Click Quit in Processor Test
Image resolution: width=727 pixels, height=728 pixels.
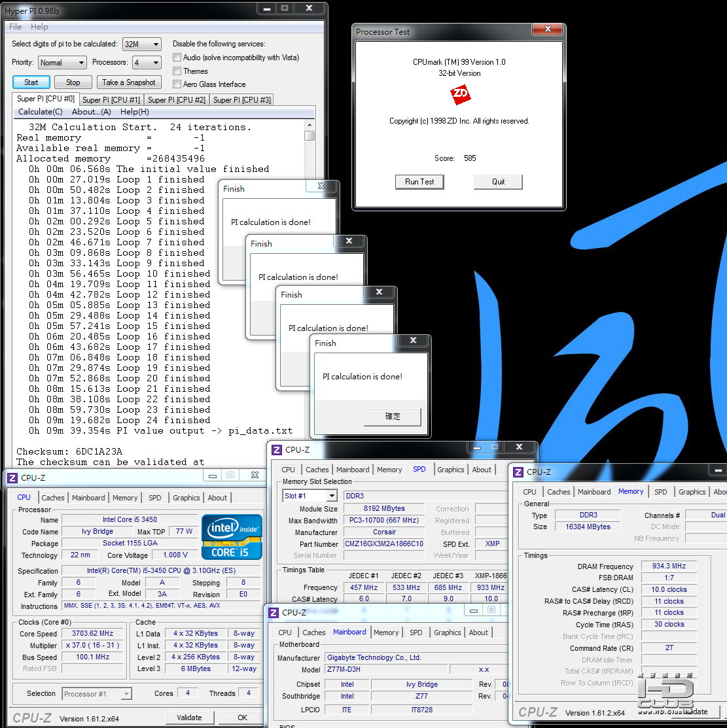pyautogui.click(x=498, y=182)
